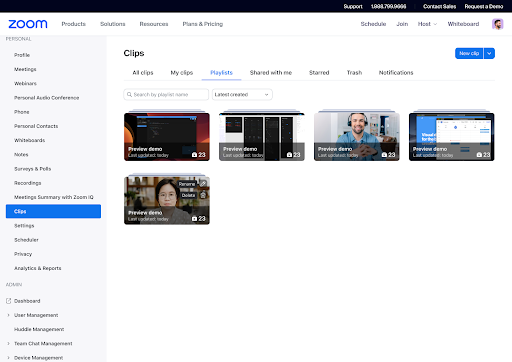Click clip count icon on headset man playlist
The image size is (512, 362).
[x=384, y=155]
